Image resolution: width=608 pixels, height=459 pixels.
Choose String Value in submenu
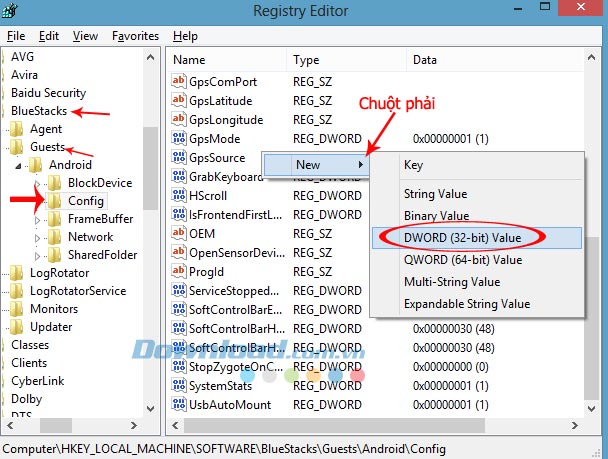(x=477, y=194)
